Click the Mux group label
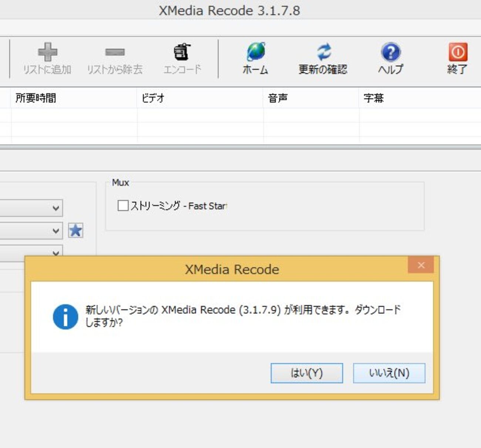Image resolution: width=481 pixels, height=448 pixels. coord(121,182)
